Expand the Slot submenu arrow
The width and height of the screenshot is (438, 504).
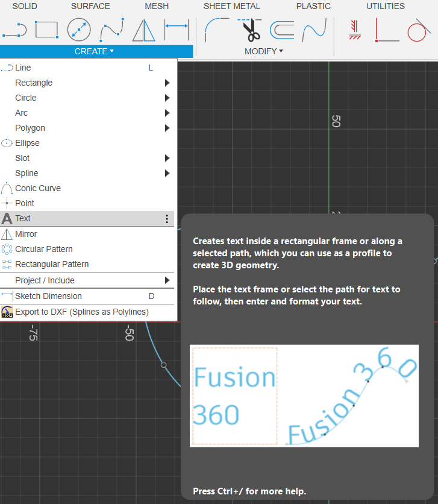pos(167,158)
